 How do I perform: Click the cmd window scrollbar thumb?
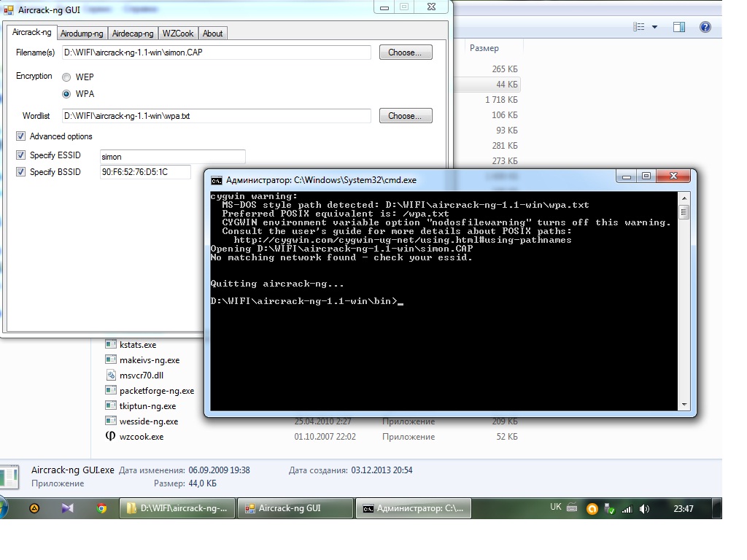coord(684,211)
